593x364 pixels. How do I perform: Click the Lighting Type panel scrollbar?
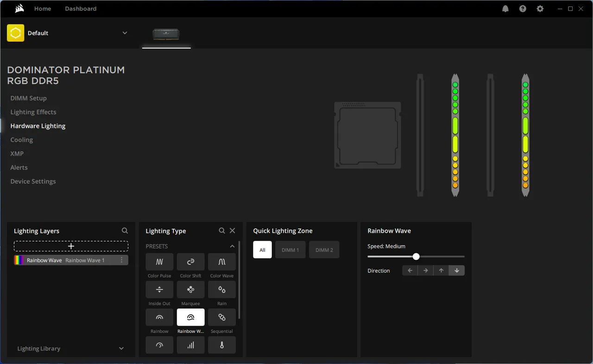coord(240,280)
